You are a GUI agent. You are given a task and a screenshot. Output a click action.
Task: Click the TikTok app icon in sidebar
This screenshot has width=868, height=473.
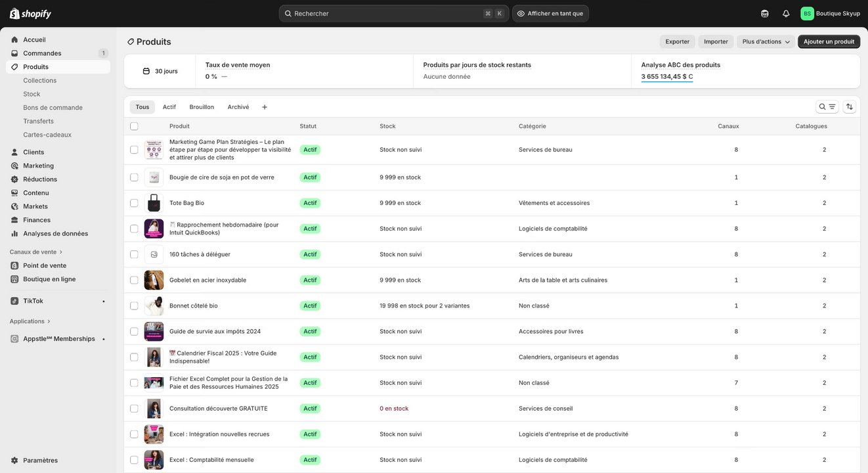coord(14,301)
